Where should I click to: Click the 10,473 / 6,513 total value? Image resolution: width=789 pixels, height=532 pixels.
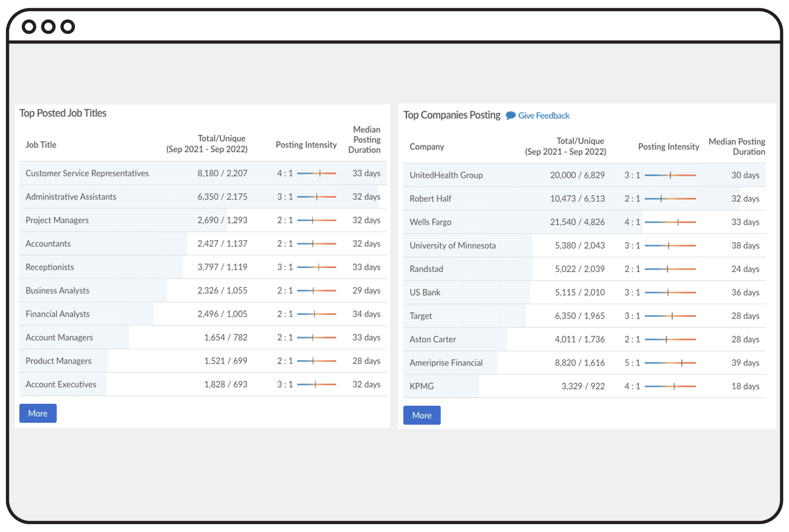click(x=577, y=199)
